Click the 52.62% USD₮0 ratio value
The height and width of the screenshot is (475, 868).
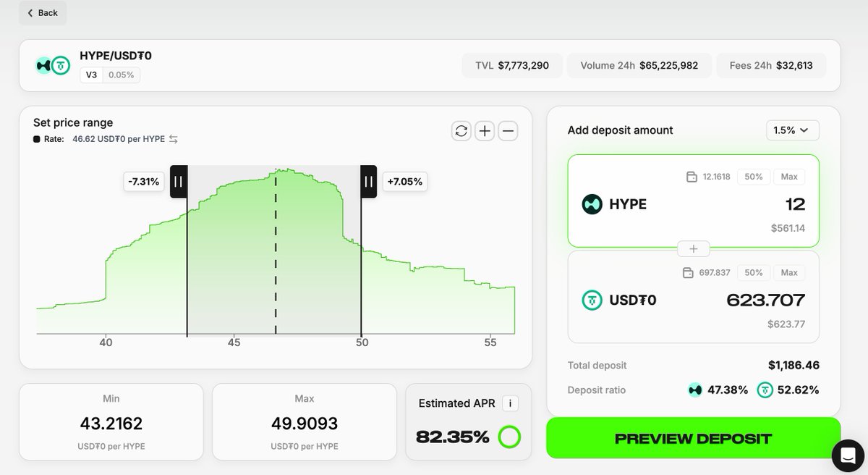click(799, 390)
